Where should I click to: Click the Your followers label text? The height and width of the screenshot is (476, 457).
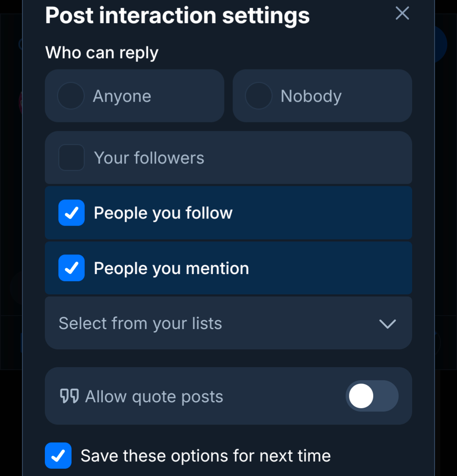coord(149,158)
